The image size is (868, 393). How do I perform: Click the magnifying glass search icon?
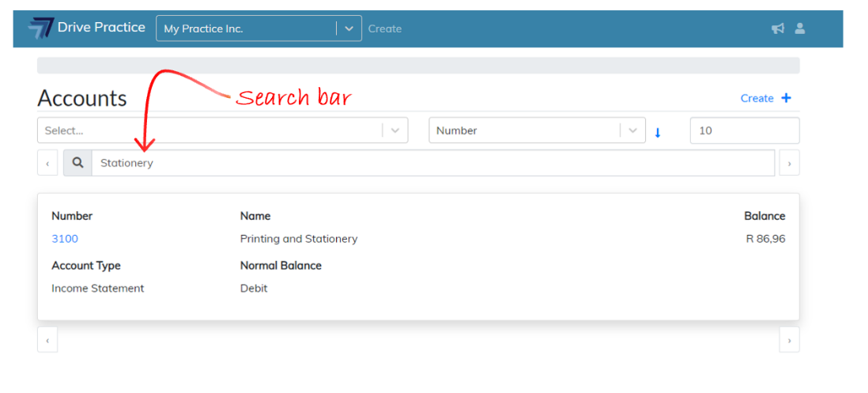pos(77,163)
